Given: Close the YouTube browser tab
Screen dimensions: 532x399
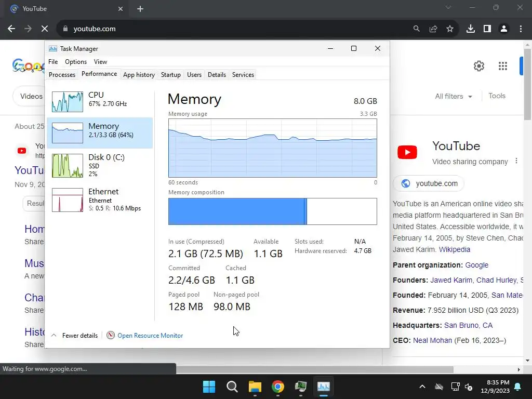Looking at the screenshot, I should point(121,9).
